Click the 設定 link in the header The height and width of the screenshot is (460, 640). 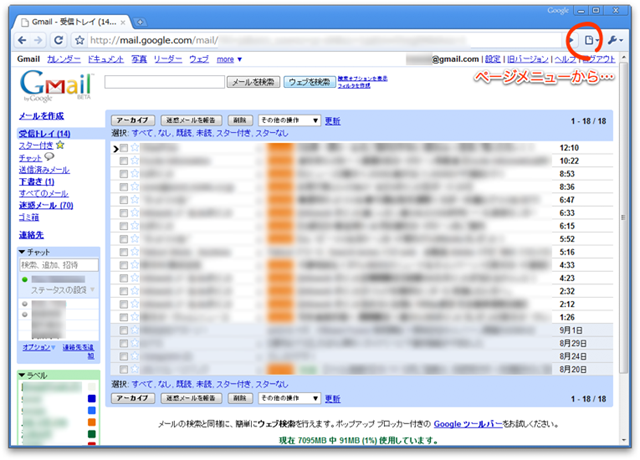[x=493, y=59]
